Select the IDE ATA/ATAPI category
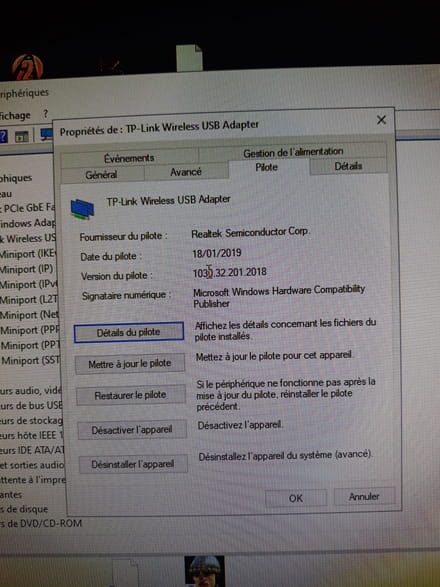 coord(32,450)
